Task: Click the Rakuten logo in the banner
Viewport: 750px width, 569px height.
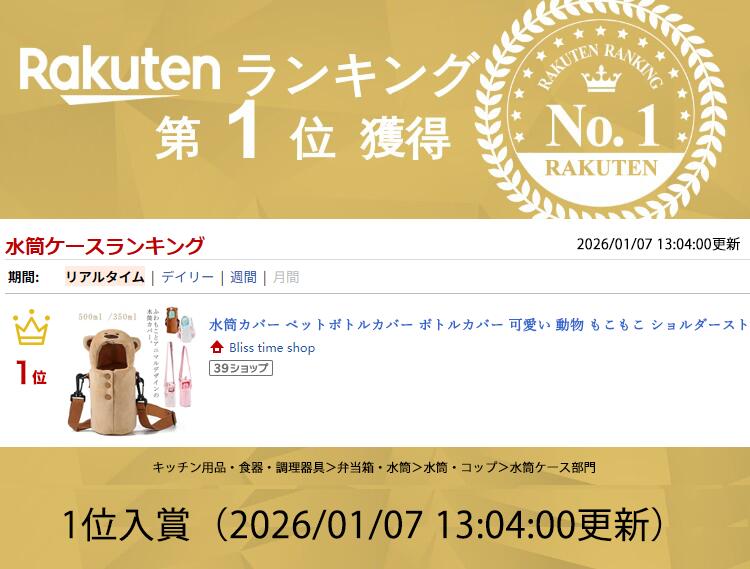Action: pos(120,76)
